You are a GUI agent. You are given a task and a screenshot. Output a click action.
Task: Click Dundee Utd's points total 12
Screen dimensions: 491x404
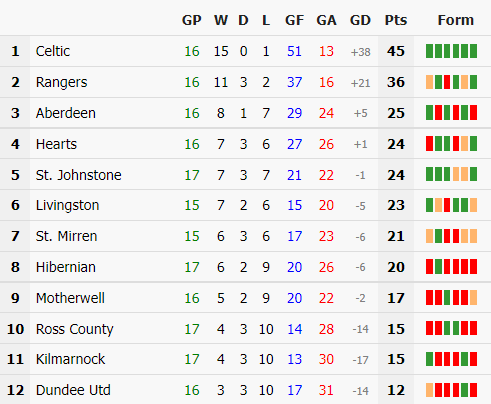pos(396,390)
